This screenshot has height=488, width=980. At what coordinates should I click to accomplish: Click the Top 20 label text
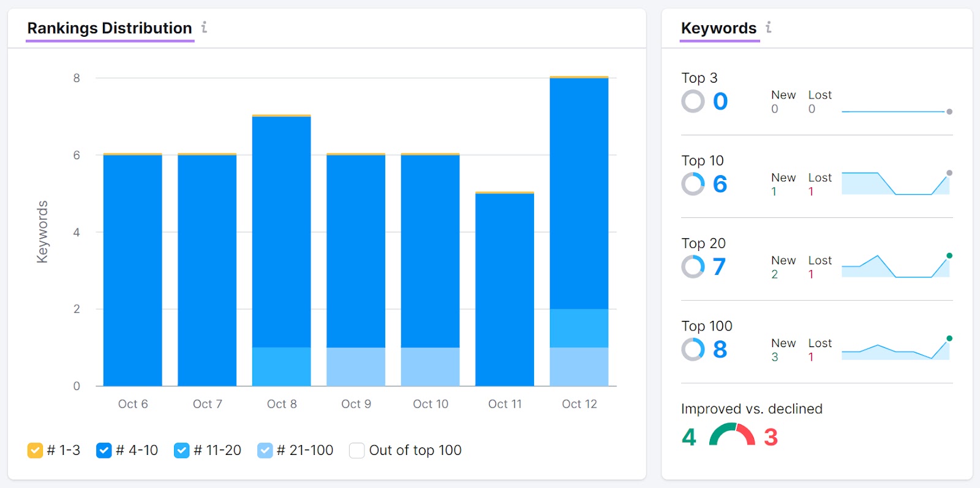pyautogui.click(x=704, y=243)
